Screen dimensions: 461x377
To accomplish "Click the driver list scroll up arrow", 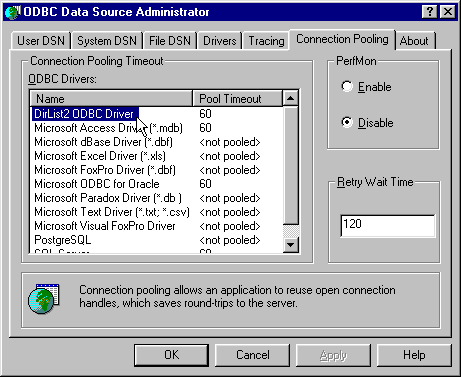I will pyautogui.click(x=290, y=98).
